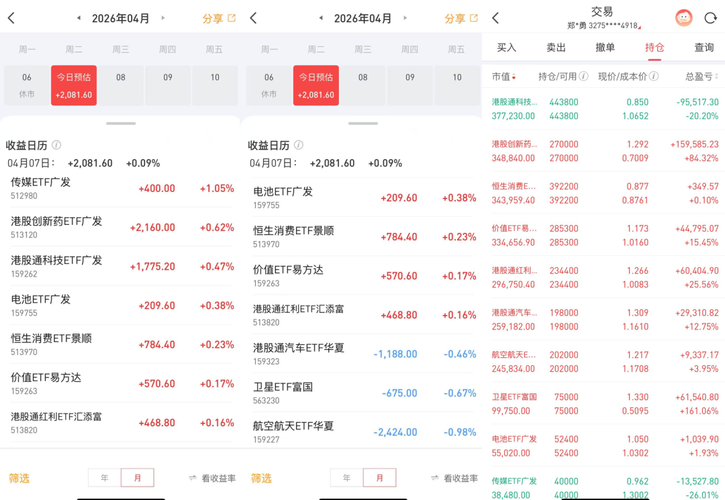
Task: Select 今日预估 day in left calendar
Action: pos(74,86)
